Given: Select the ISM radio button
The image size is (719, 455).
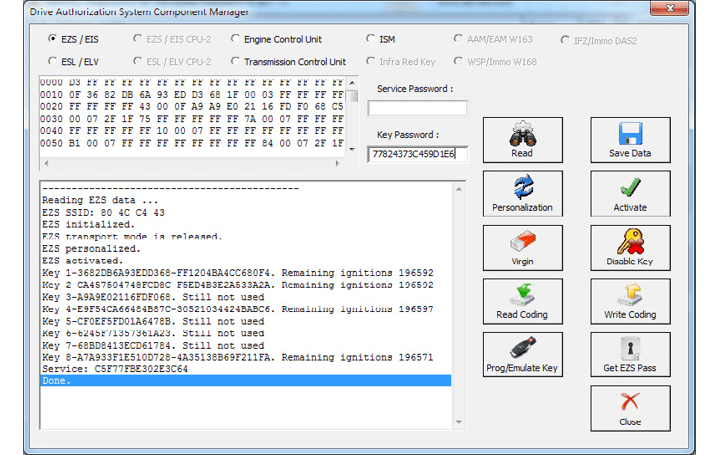Looking at the screenshot, I should pyautogui.click(x=371, y=39).
